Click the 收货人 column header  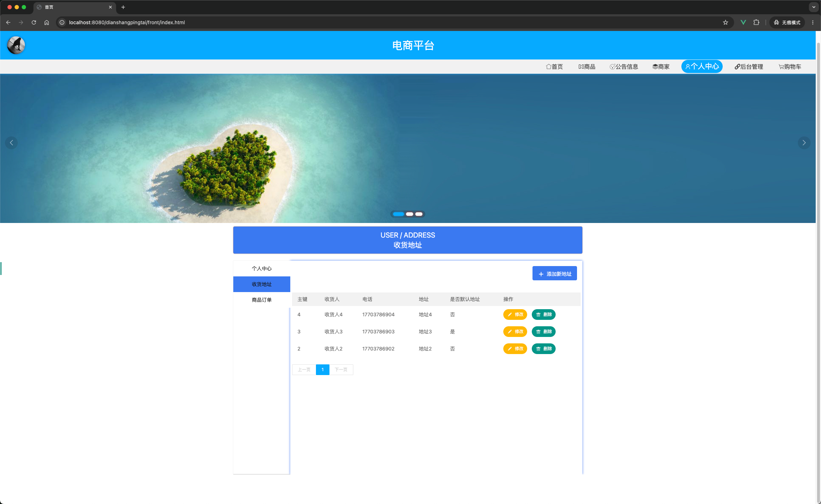[x=332, y=299]
